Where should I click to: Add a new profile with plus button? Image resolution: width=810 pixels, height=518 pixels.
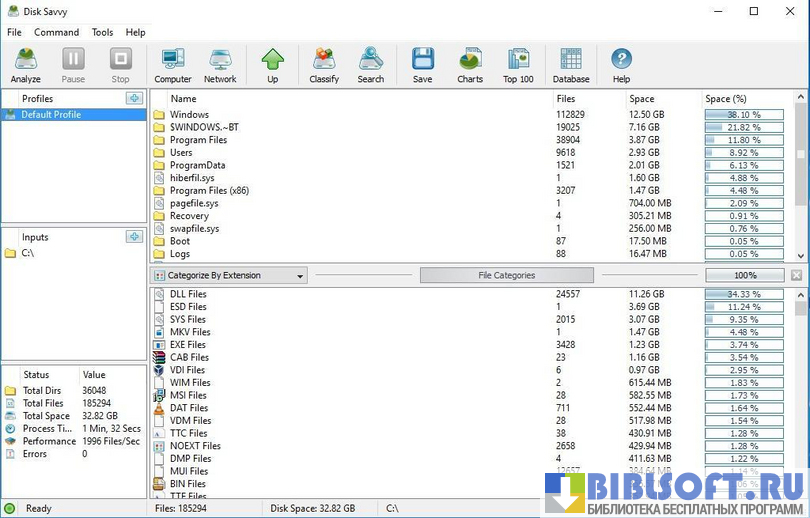[x=134, y=98]
